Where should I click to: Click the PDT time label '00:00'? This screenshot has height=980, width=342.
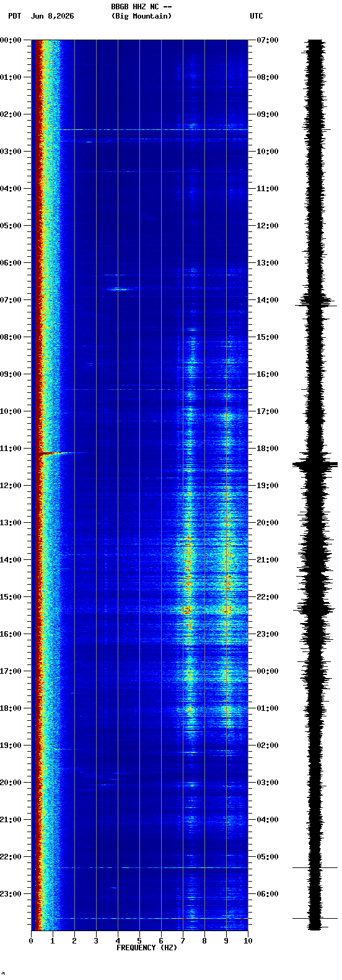11,40
